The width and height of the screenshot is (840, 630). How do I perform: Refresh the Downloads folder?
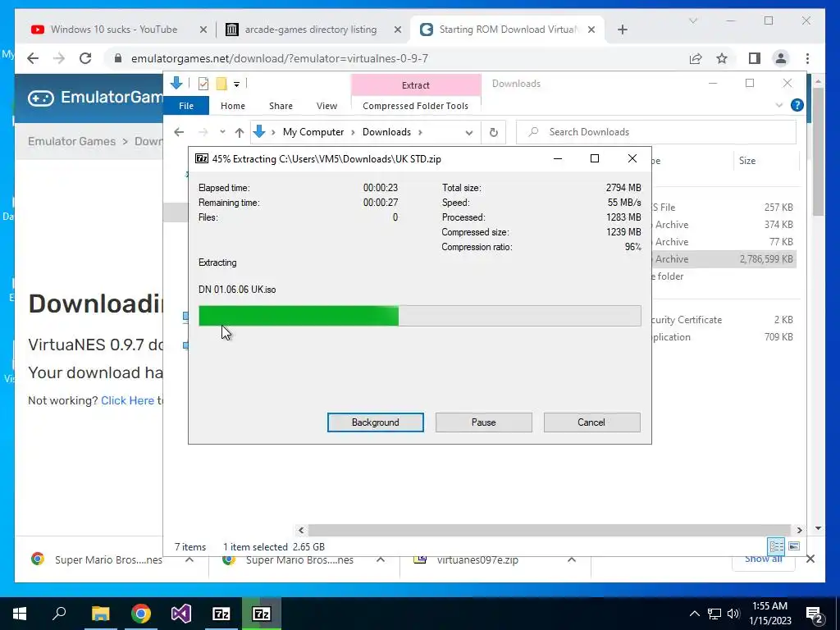coord(493,132)
